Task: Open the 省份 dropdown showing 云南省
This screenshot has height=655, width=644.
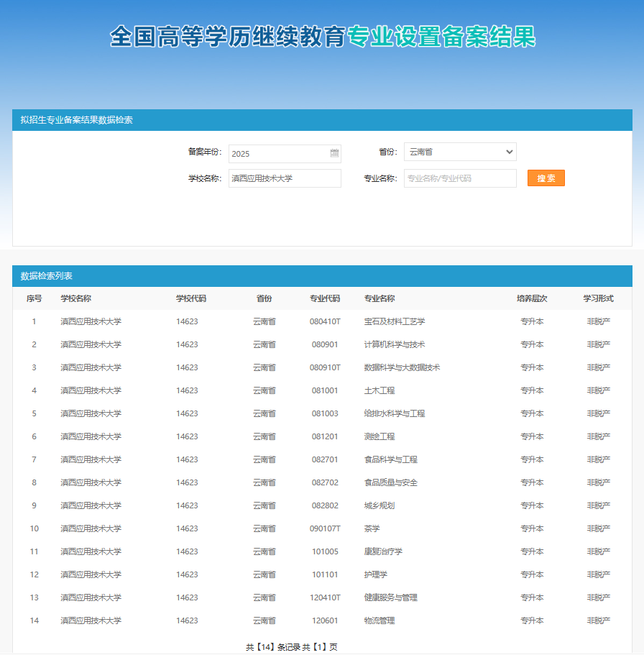Action: click(x=460, y=152)
